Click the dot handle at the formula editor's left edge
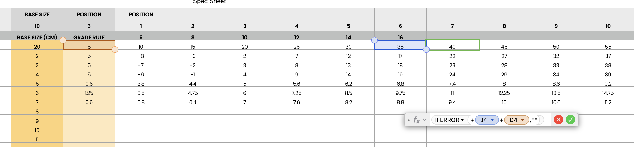The image size is (644, 147). pos(409,120)
